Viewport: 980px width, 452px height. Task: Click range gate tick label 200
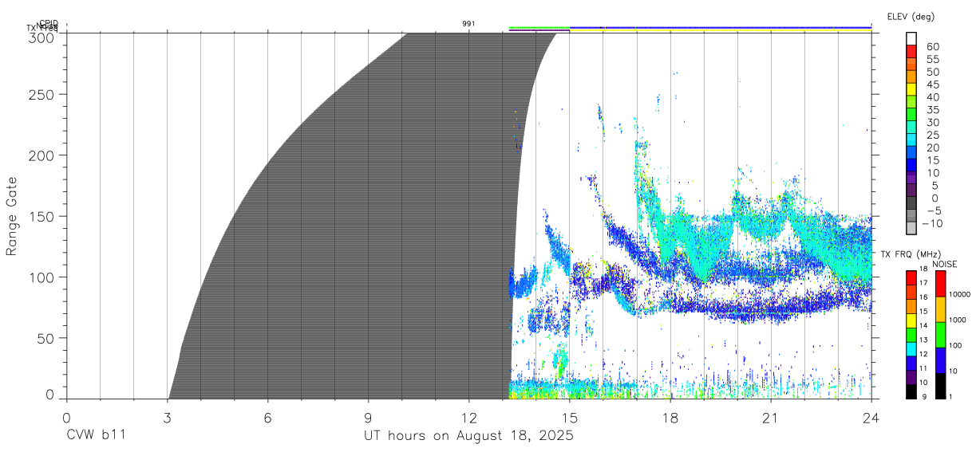tap(40, 155)
